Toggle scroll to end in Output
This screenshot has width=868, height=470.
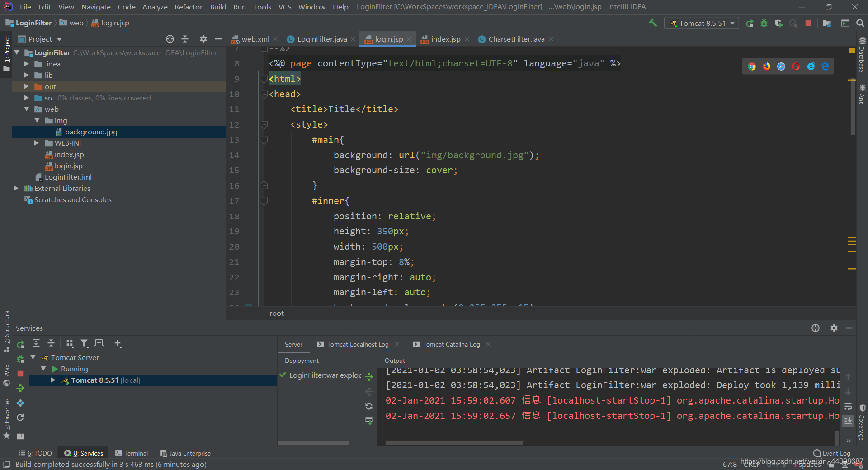(x=848, y=421)
